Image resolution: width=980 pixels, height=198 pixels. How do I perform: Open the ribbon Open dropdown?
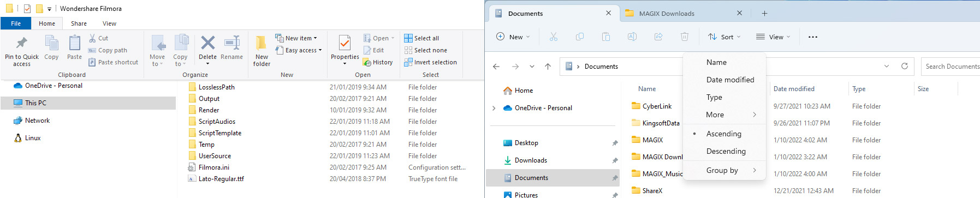(x=379, y=38)
